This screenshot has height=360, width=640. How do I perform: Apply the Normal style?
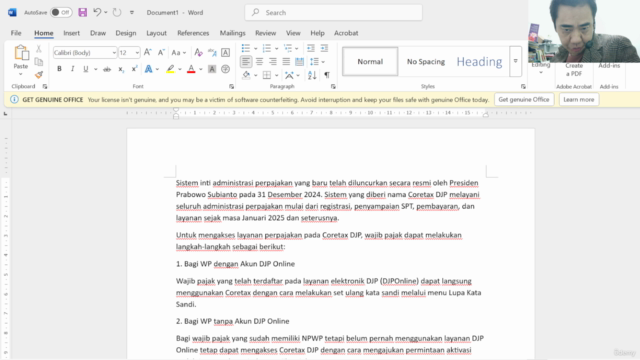coord(370,62)
